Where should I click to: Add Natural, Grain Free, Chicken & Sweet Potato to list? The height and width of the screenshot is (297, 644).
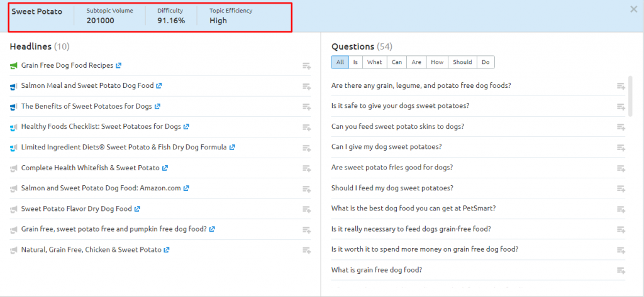point(306,251)
